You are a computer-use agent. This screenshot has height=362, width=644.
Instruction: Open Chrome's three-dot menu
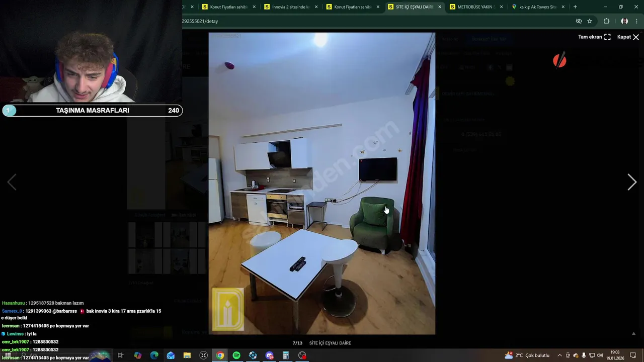(x=637, y=21)
